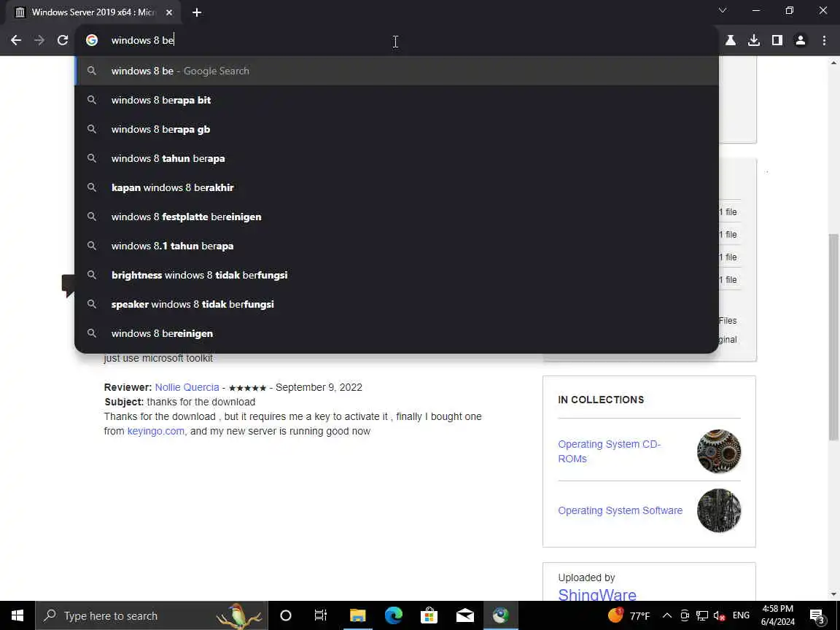Go back to the previous page
The height and width of the screenshot is (630, 840).
coord(16,40)
